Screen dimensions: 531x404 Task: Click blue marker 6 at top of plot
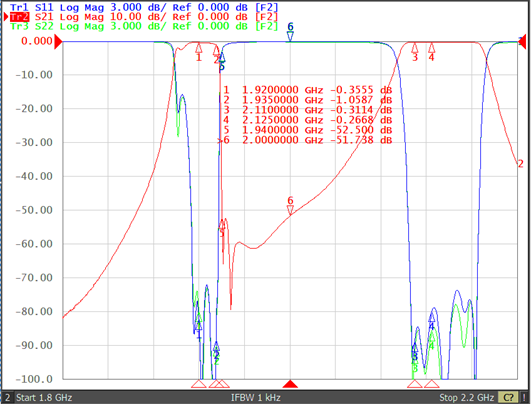(290, 36)
